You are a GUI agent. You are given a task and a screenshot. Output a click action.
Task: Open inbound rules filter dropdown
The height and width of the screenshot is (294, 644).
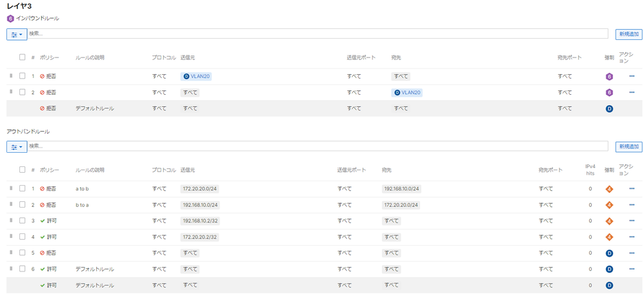[17, 34]
